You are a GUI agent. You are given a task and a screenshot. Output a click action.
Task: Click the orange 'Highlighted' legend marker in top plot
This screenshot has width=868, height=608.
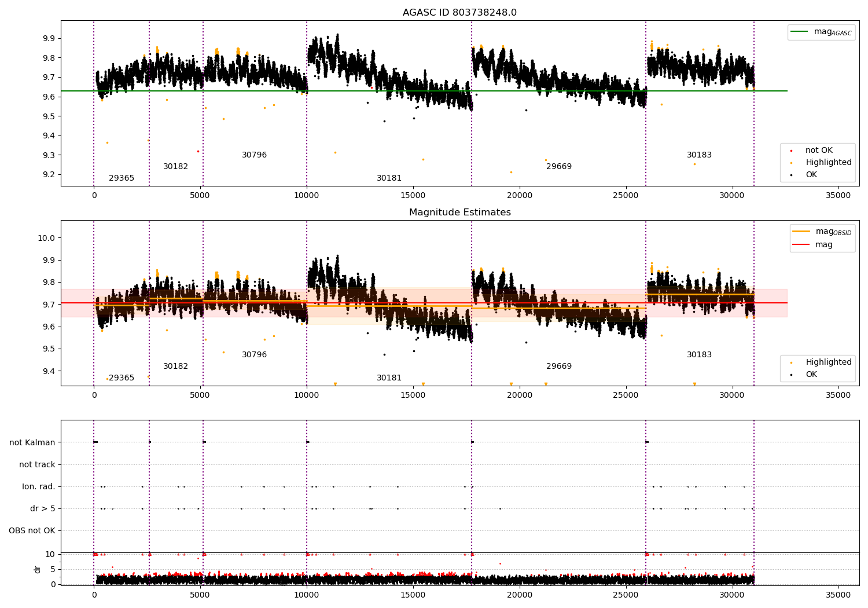point(791,163)
